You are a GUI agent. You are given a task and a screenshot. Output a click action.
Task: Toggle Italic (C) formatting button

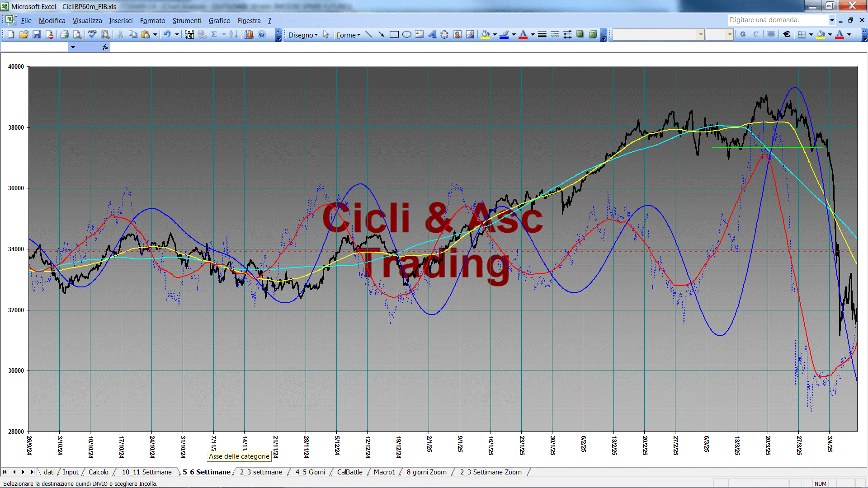(755, 34)
